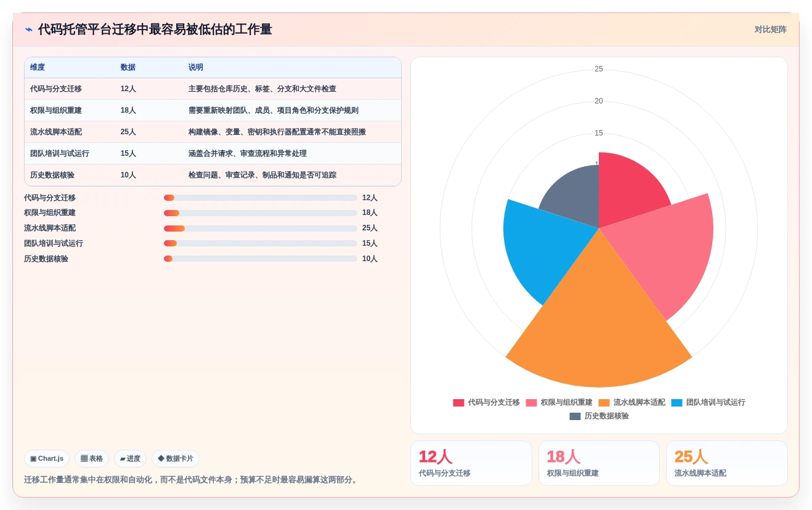Click the 代码与分支迁移 progress bar
This screenshot has height=510, width=812.
261,198
